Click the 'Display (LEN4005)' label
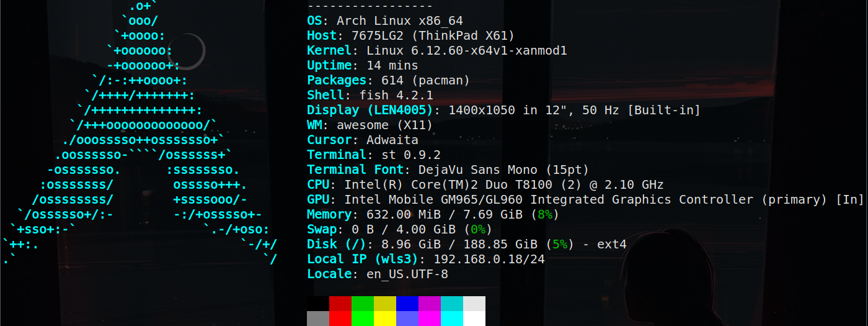This screenshot has width=868, height=326. click(x=370, y=110)
